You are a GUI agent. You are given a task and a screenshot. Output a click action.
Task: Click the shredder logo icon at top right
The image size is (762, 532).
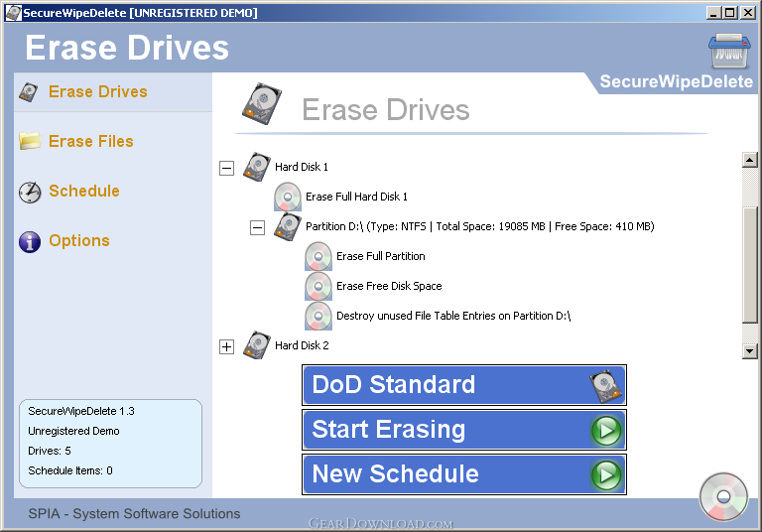729,51
